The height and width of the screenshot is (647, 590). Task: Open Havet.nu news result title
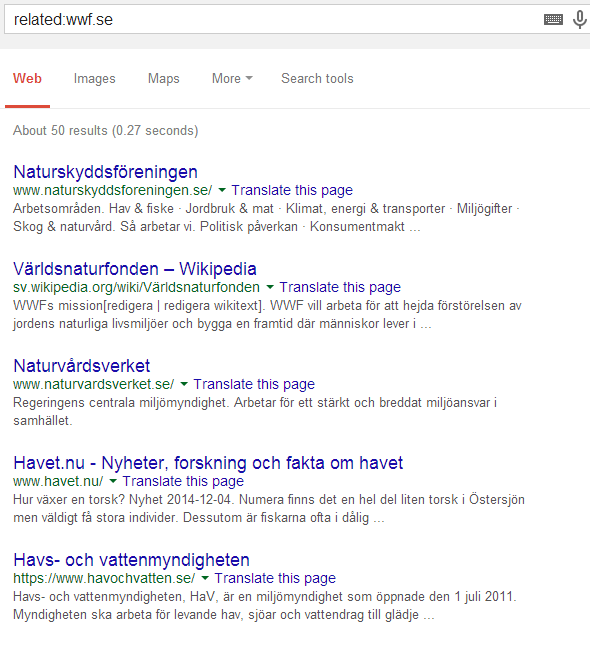pos(208,463)
